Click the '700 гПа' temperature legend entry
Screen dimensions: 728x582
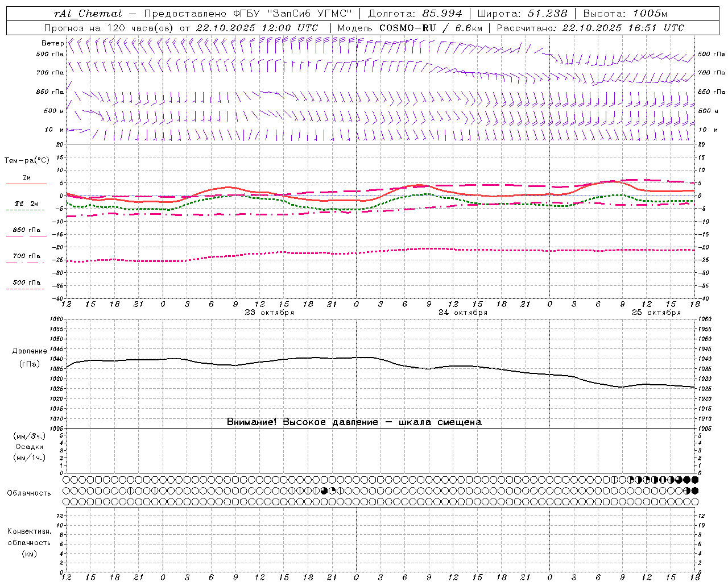pyautogui.click(x=27, y=256)
